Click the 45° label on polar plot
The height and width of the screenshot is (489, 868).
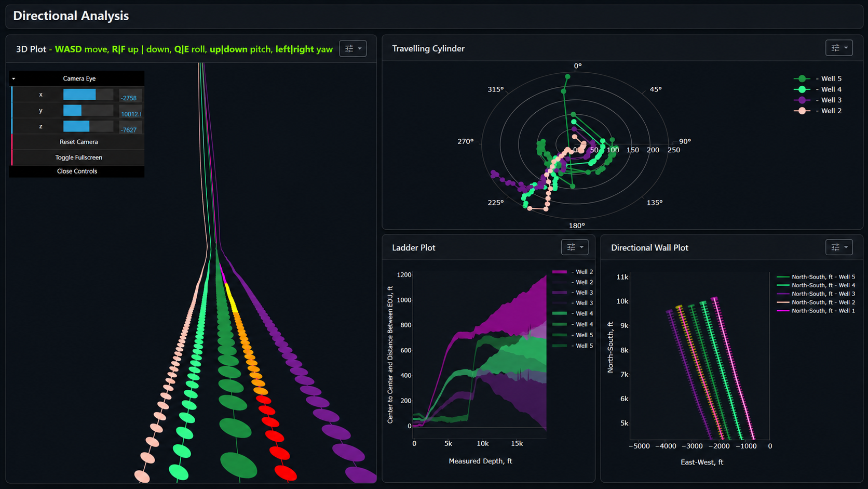point(656,89)
